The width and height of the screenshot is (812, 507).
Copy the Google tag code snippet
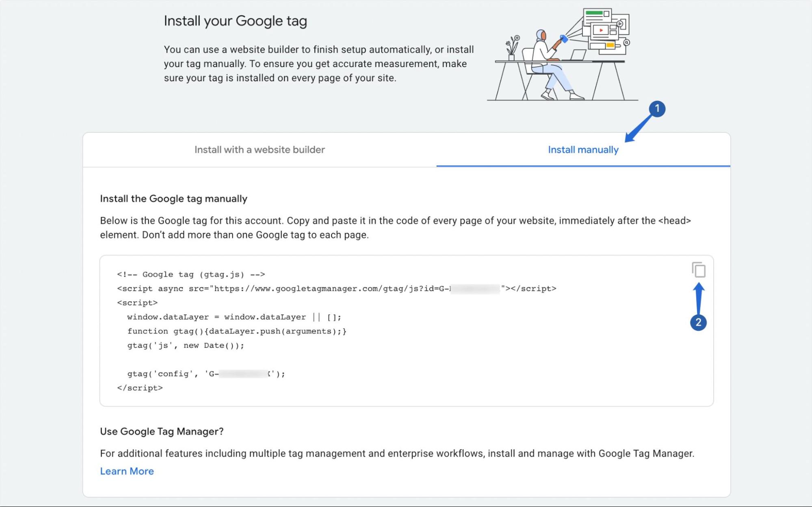(699, 270)
